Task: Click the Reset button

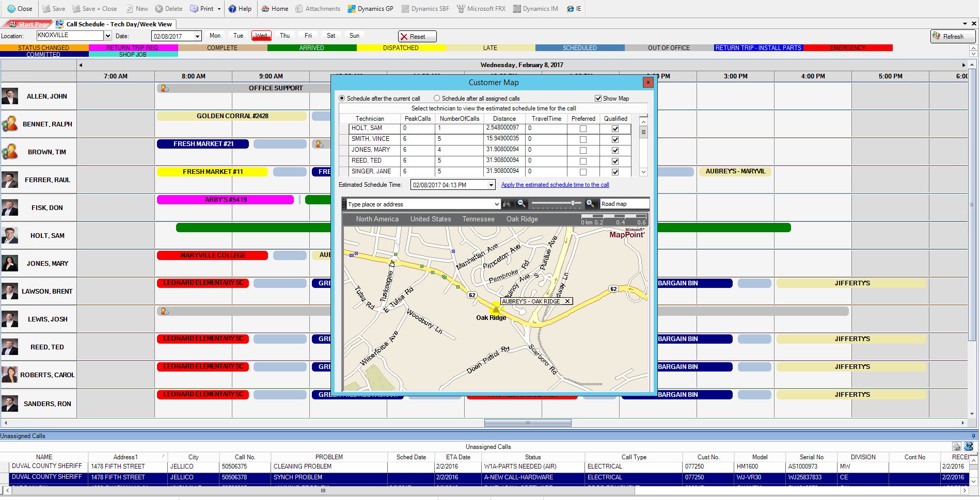Action: click(417, 36)
